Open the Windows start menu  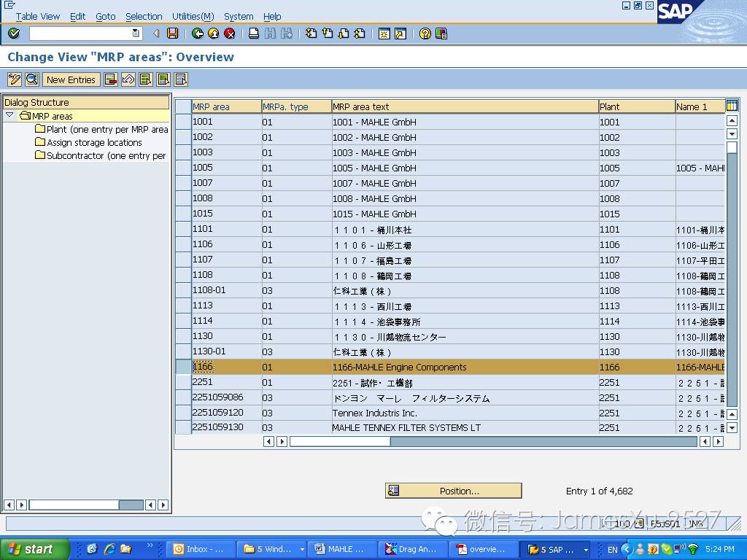34,549
